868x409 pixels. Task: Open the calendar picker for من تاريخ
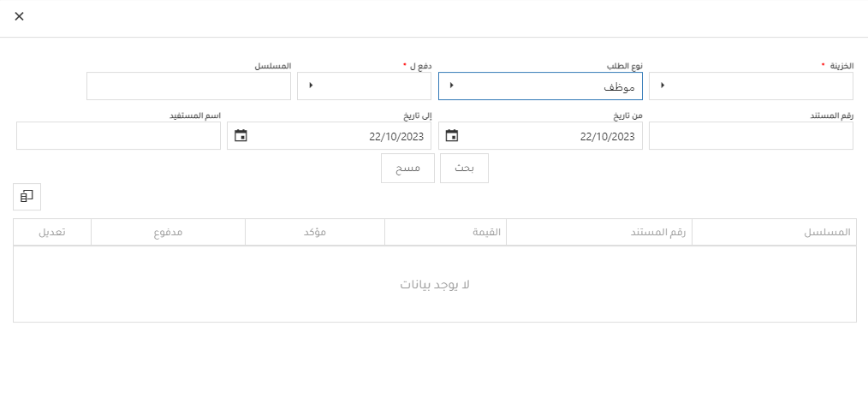point(452,136)
